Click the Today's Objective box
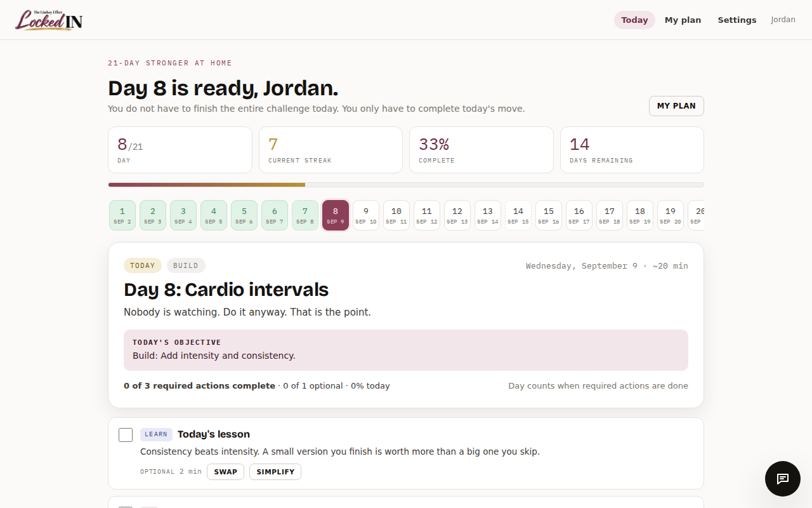This screenshot has height=508, width=812. (406, 350)
